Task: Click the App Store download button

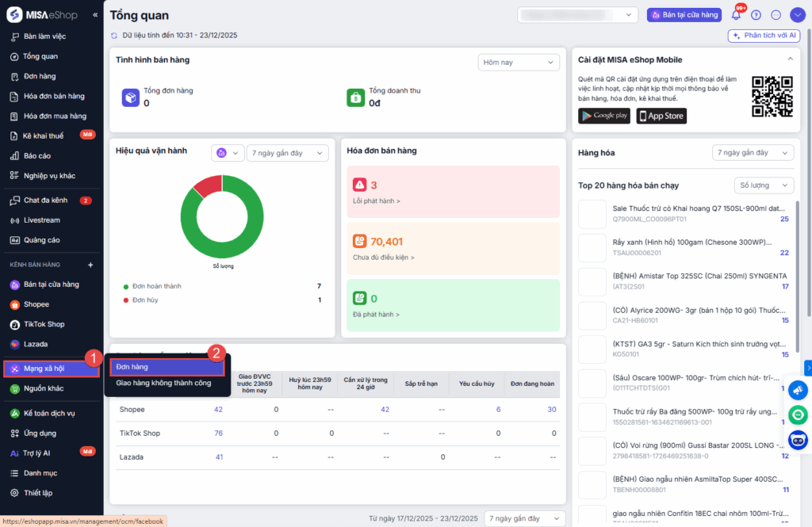Action: coord(661,116)
